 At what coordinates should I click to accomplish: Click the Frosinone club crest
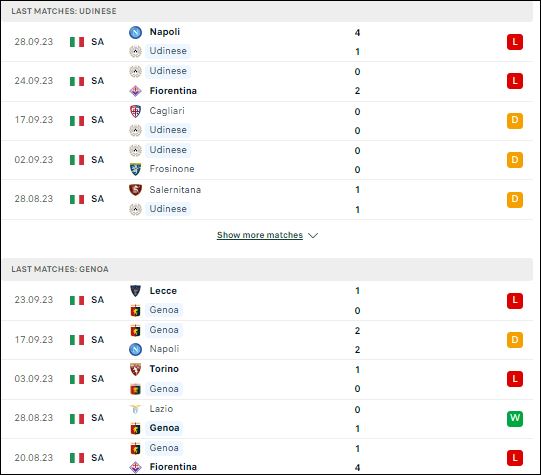pyautogui.click(x=135, y=169)
